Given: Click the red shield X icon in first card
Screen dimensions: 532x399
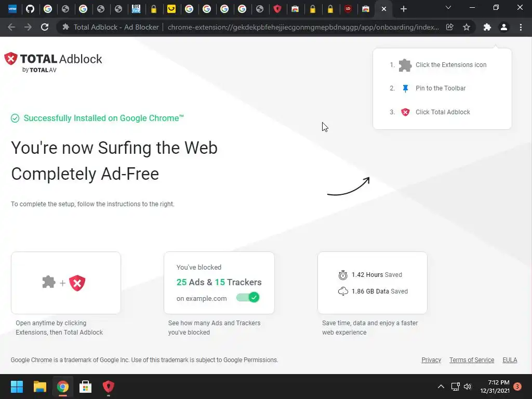Looking at the screenshot, I should pos(77,283).
